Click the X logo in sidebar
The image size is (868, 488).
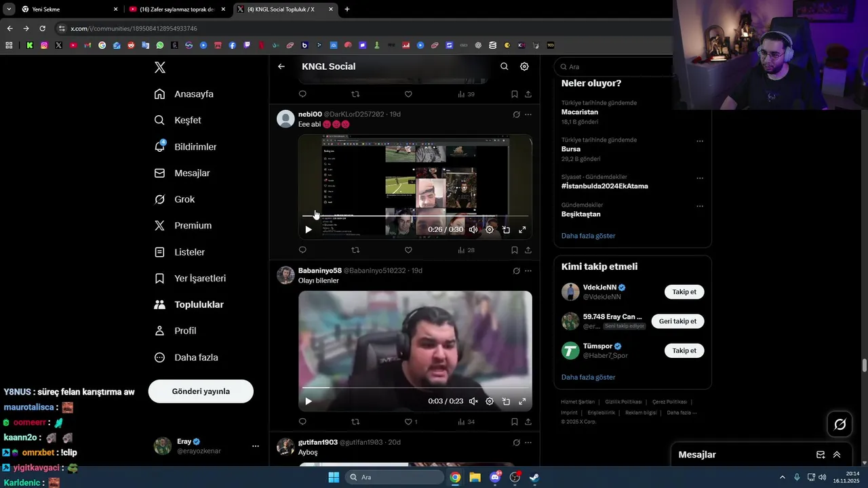[160, 67]
